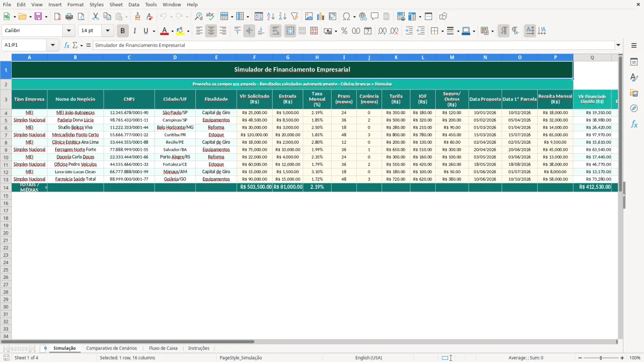Viewport: 644px width, 362px height.
Task: Open the Data menu
Action: 134,4
